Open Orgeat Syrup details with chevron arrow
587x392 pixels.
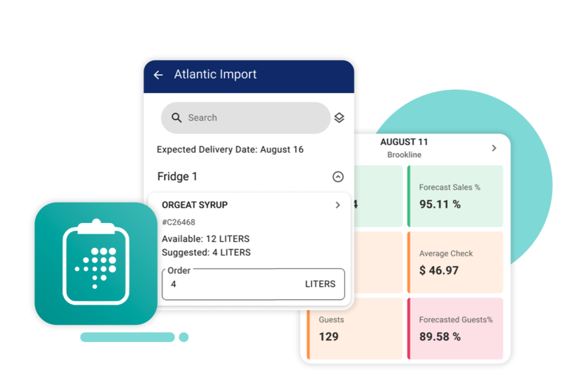pos(337,205)
